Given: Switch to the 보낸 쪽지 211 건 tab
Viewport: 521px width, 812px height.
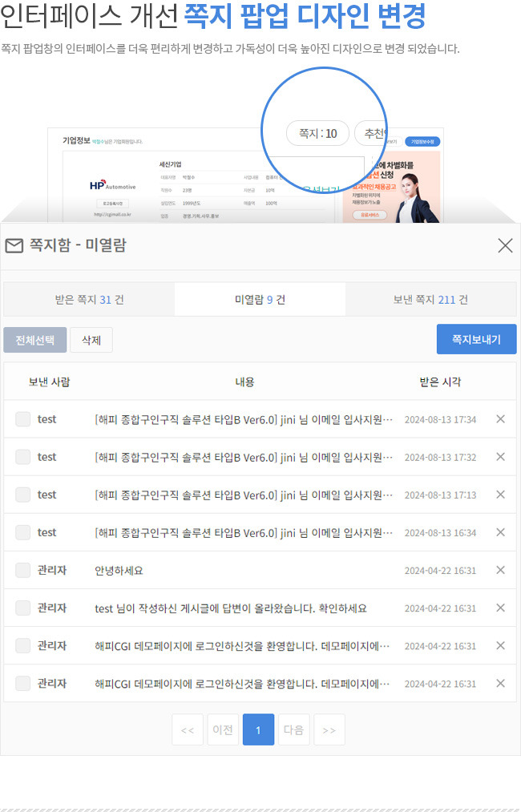Looking at the screenshot, I should coord(431,299).
